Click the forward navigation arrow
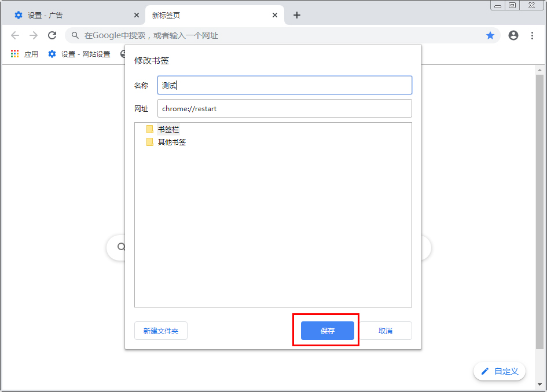 pos(32,35)
